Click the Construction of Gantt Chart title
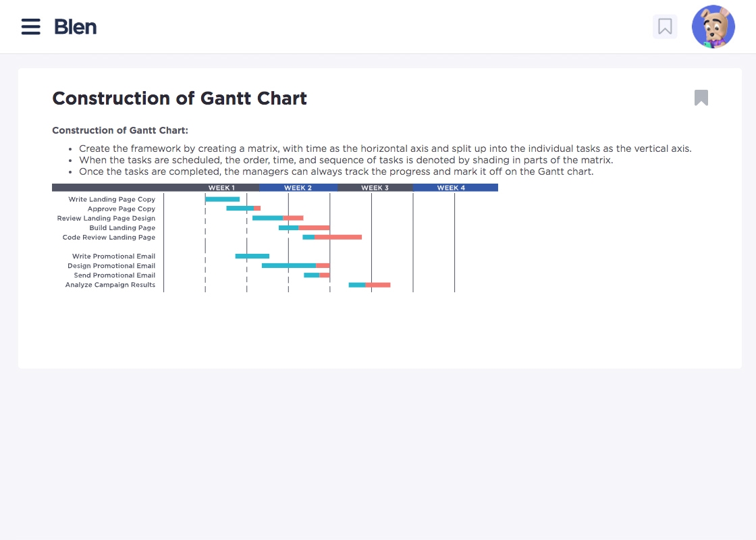 [x=180, y=99]
